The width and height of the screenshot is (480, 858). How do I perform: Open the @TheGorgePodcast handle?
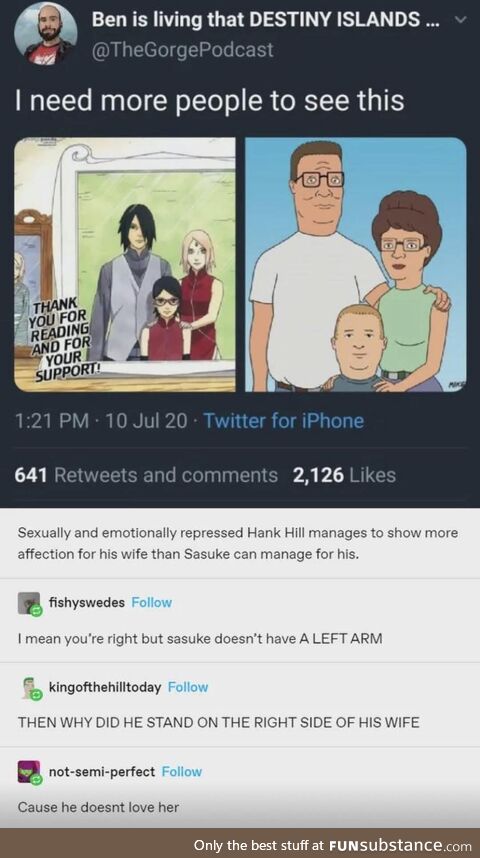(182, 50)
